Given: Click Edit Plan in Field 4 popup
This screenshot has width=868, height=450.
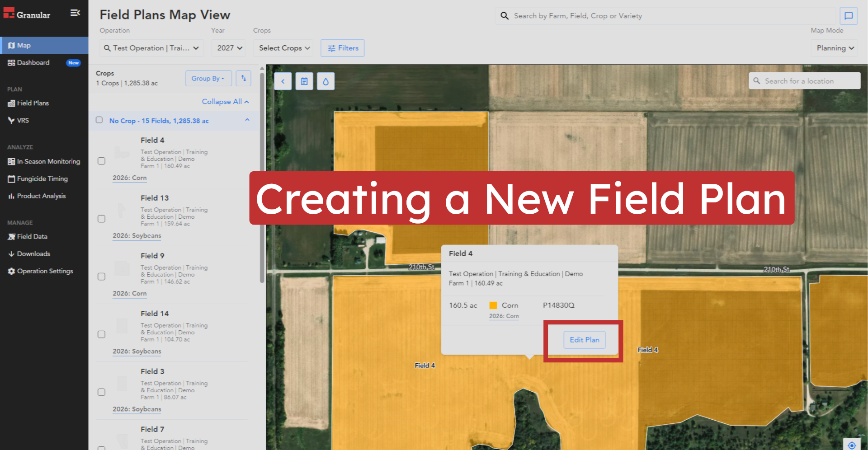Looking at the screenshot, I should pos(584,340).
